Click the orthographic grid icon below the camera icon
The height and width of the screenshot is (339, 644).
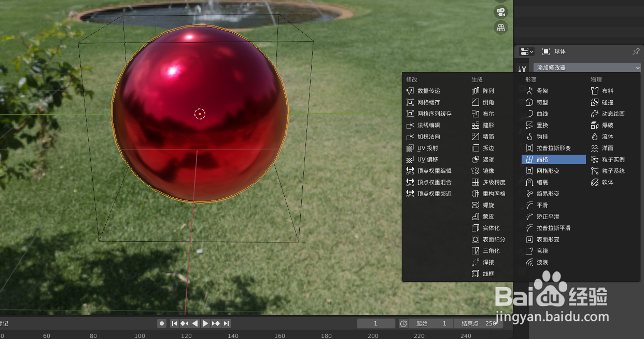coord(500,28)
